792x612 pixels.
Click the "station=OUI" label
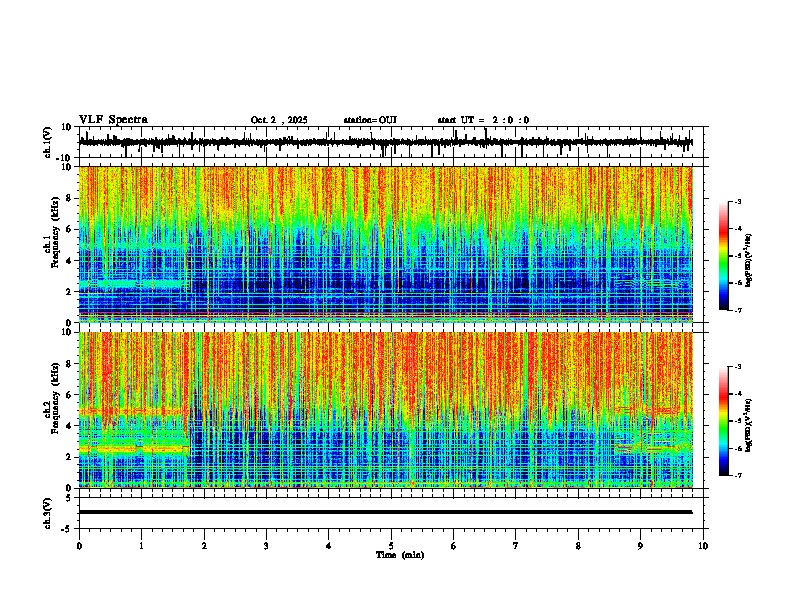[370, 120]
